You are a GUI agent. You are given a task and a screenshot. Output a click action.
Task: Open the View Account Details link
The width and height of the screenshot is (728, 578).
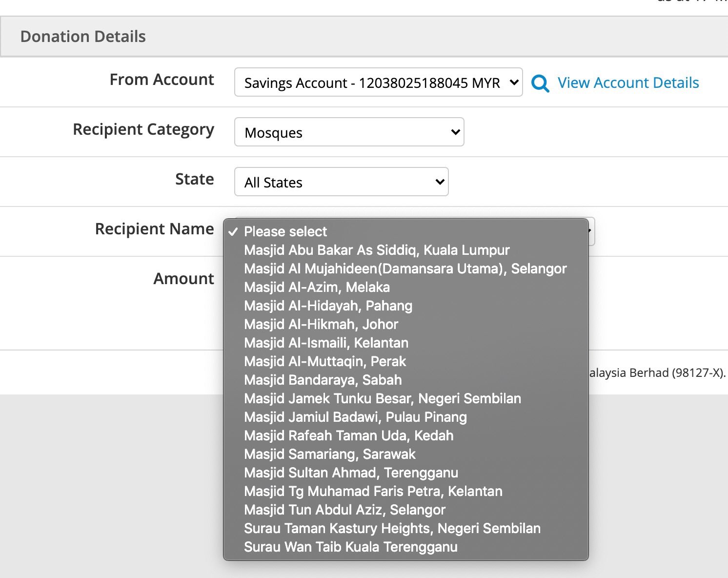click(628, 83)
